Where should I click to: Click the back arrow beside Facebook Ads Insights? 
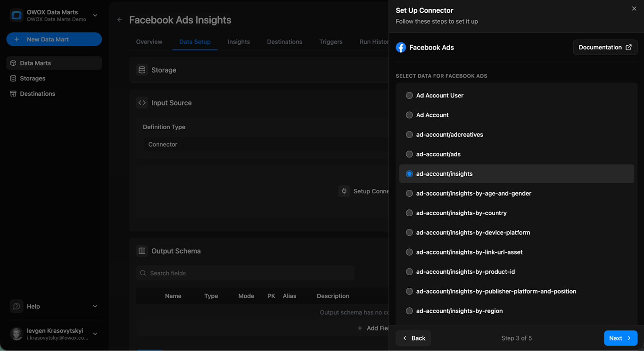coord(120,20)
